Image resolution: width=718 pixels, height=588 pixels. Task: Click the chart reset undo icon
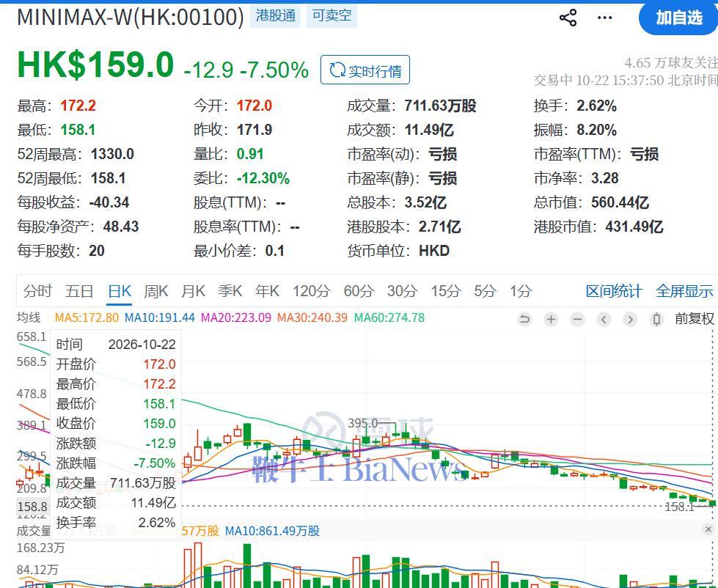coord(525,319)
